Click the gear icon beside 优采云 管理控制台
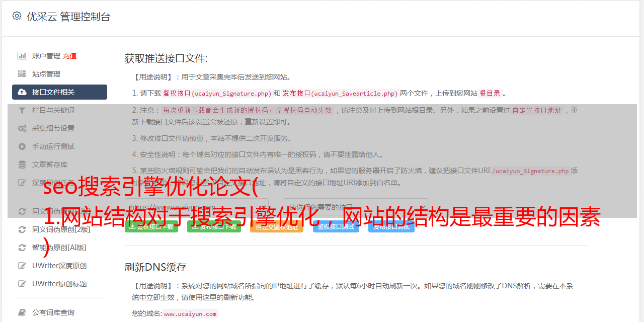The width and height of the screenshot is (644, 322). point(17,16)
